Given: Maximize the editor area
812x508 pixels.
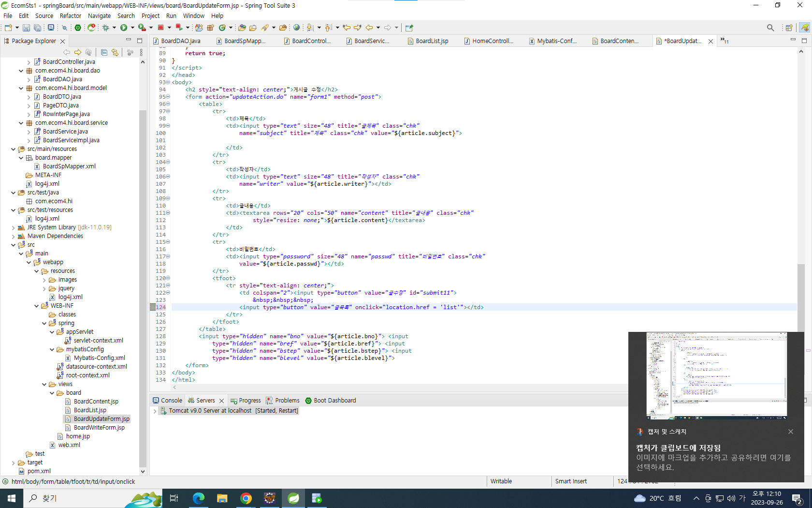Looking at the screenshot, I should click(x=804, y=41).
